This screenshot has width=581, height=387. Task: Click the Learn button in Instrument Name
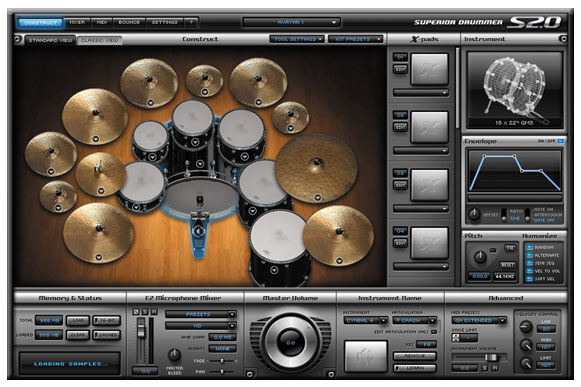415,368
